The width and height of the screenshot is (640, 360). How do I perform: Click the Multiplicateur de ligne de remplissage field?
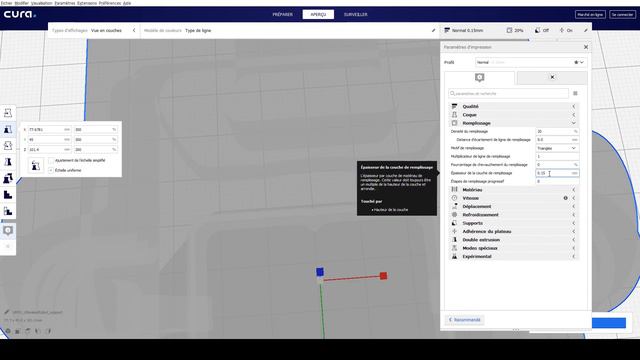pos(557,156)
